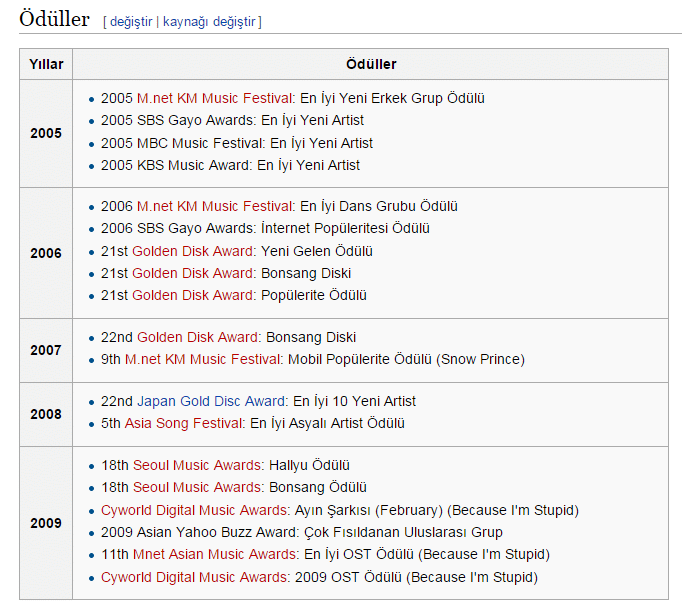The image size is (682, 612).
Task: Open M.net KM Music Festival link in 2005 row
Action: [215, 98]
